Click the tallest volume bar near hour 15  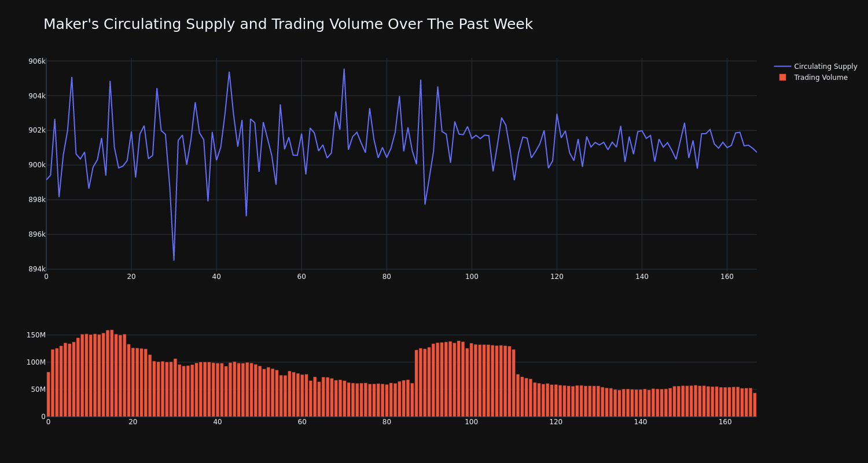pos(112,373)
